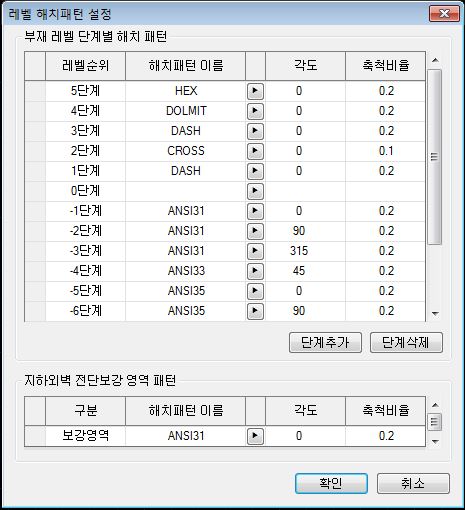The image size is (465, 510).
Task: Click the 단계삭제 button
Action: 406,342
